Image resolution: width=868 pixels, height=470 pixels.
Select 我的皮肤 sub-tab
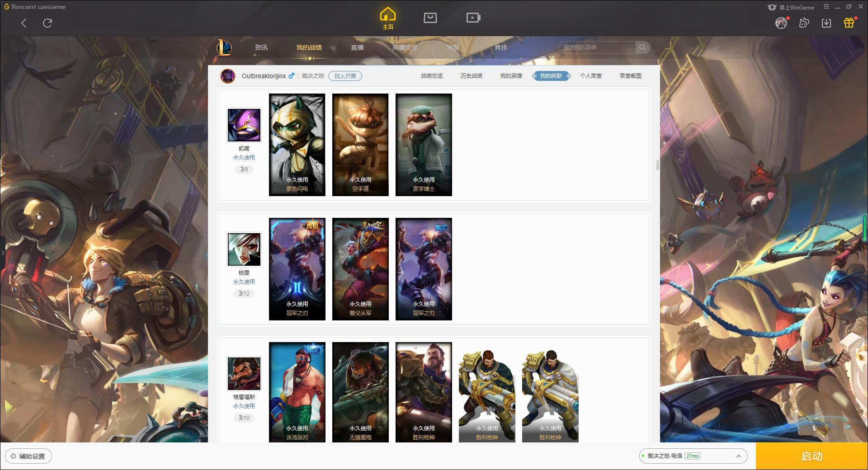551,76
